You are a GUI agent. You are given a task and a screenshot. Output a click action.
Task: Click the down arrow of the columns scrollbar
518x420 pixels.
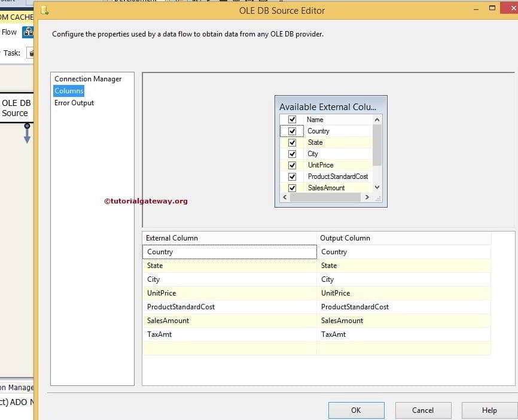coord(377,188)
